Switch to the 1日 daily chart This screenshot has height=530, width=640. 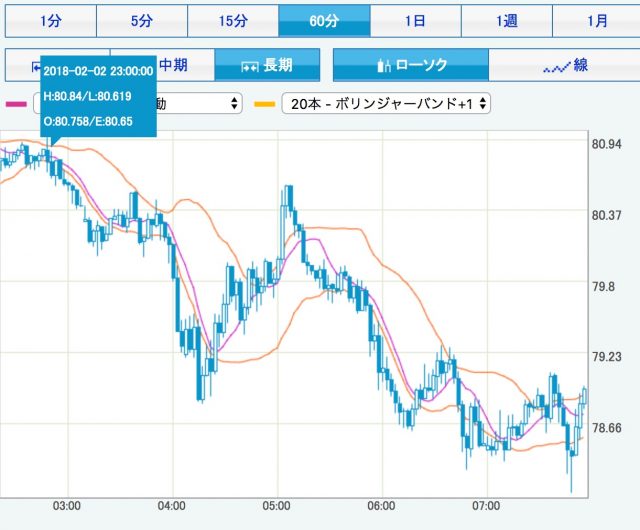pos(415,20)
